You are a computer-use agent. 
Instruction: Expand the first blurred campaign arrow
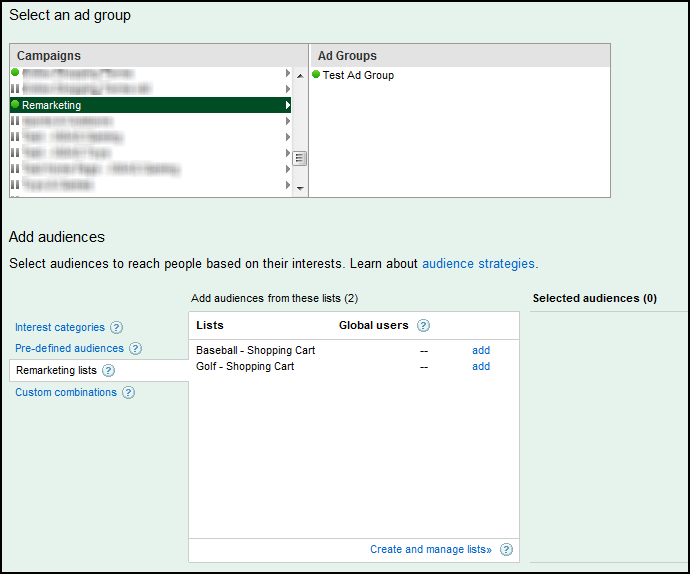point(287,73)
